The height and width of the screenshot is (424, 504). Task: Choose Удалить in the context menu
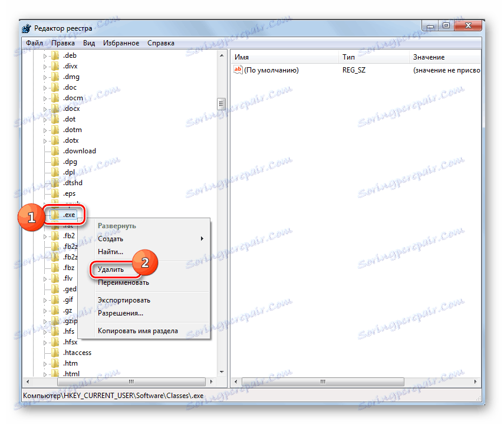[x=111, y=269]
